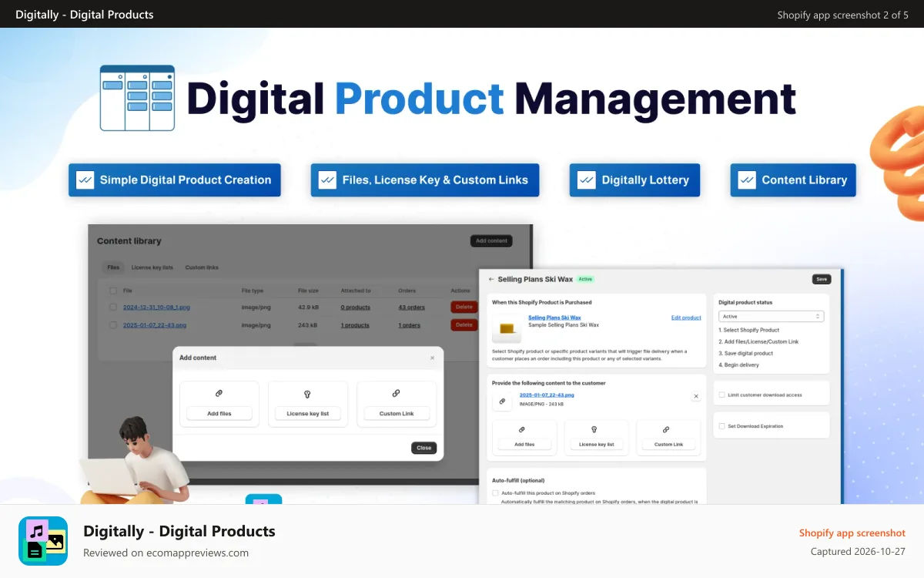
Task: Select the checkbox for 2025-01-07_22-43.png in the library
Action: point(113,325)
